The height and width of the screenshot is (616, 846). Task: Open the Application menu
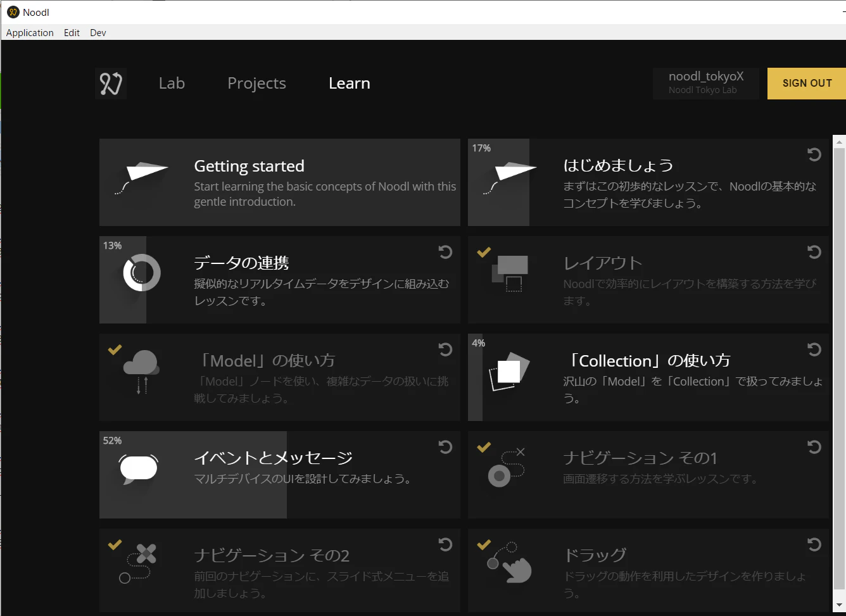click(30, 33)
